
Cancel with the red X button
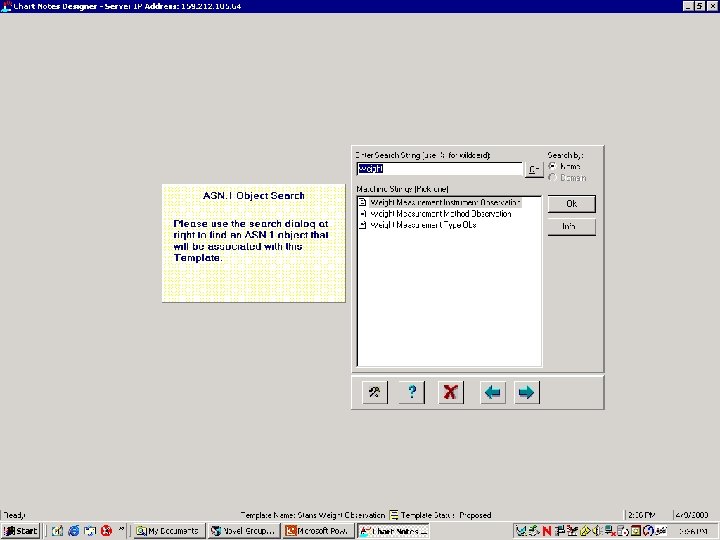point(450,393)
